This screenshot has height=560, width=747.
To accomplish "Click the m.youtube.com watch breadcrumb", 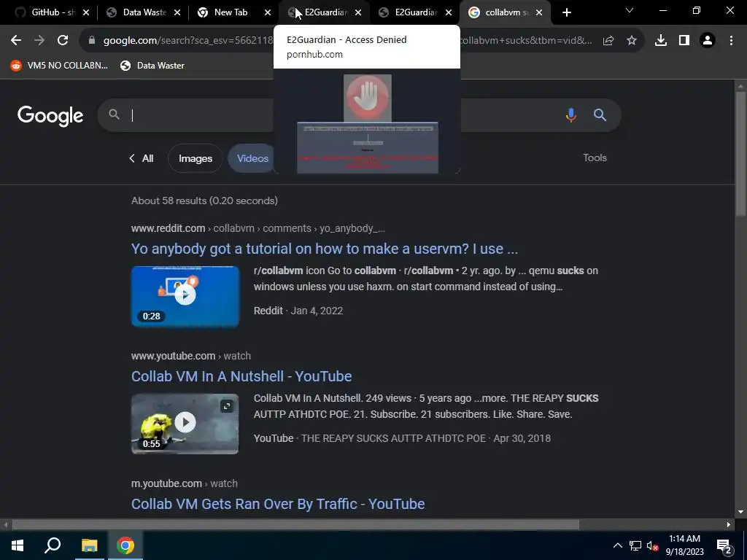I will [185, 483].
